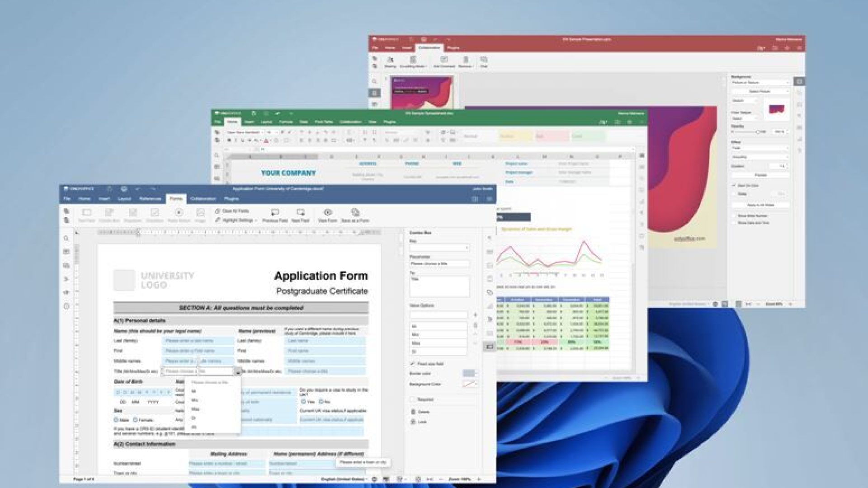Select the Yes visa radio button
The image size is (868, 488).
point(304,402)
